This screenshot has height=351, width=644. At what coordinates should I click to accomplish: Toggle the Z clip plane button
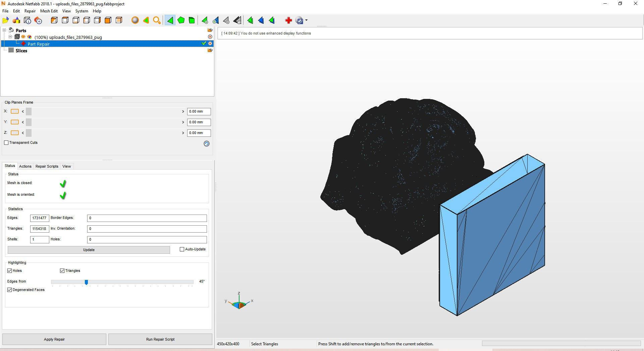[x=15, y=133]
